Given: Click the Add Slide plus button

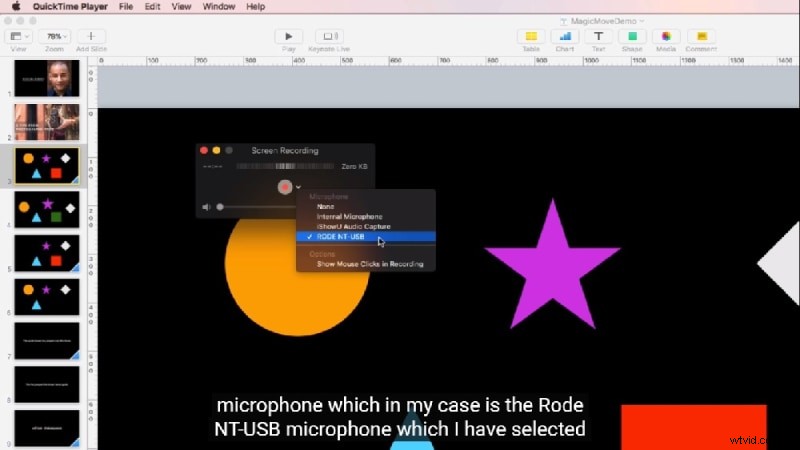Looking at the screenshot, I should [91, 36].
